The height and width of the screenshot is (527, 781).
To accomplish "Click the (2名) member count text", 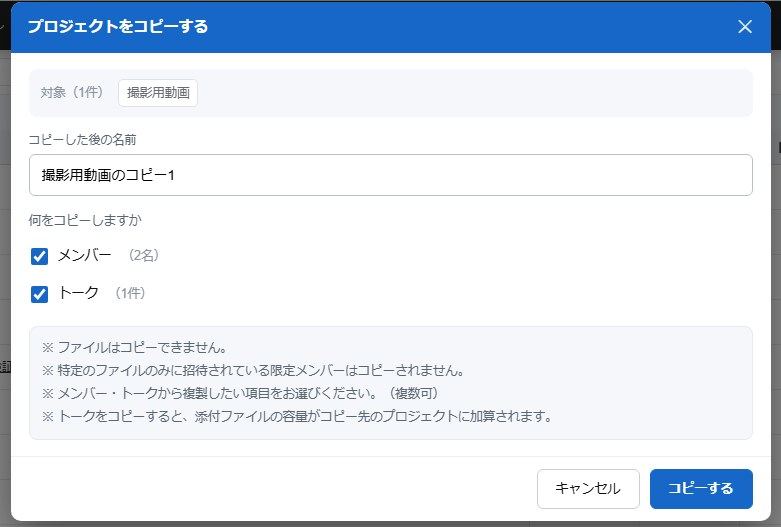I will 143,255.
